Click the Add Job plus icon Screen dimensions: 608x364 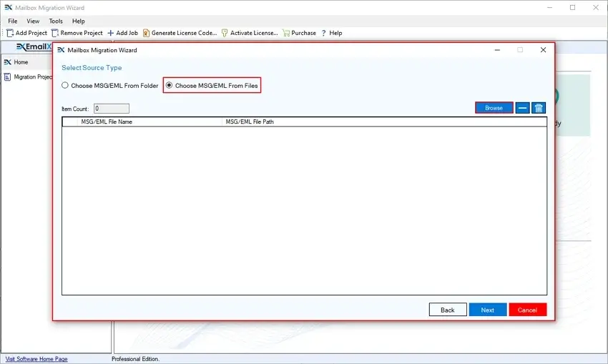coord(110,33)
